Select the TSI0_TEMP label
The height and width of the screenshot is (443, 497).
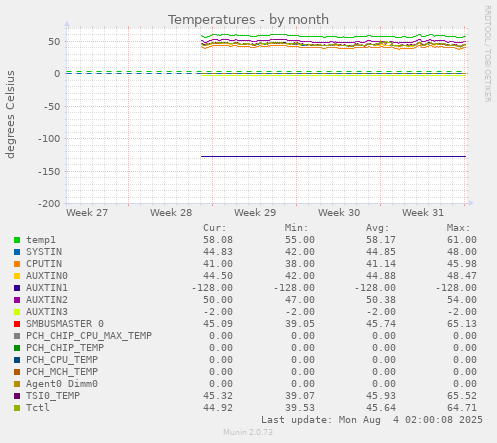pyautogui.click(x=53, y=396)
